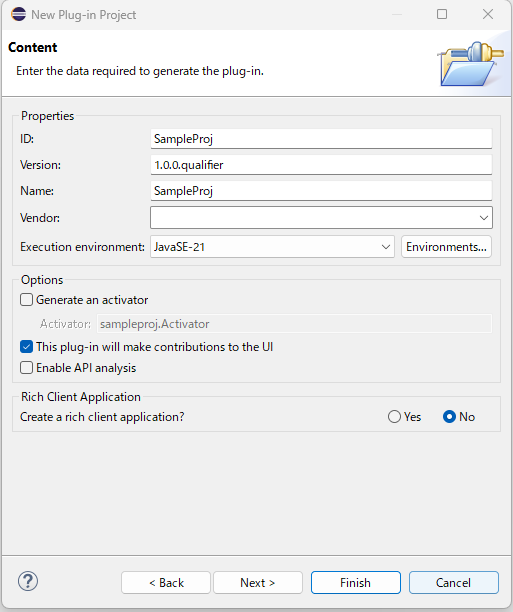Close the New Plug-in Project dialog

(488, 14)
